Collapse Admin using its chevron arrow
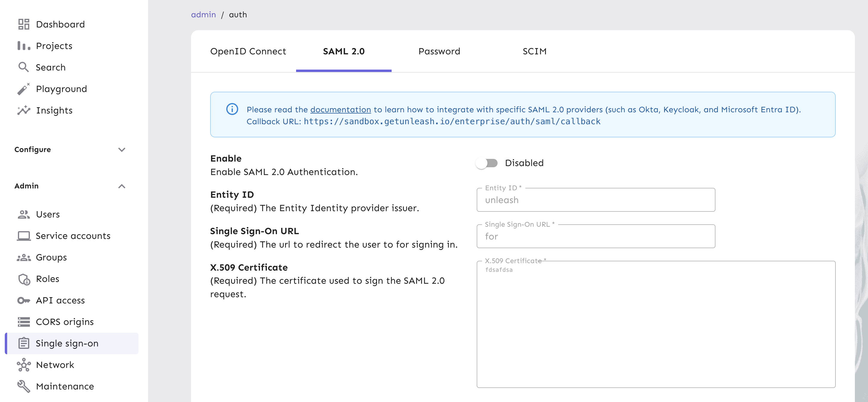 coord(122,186)
